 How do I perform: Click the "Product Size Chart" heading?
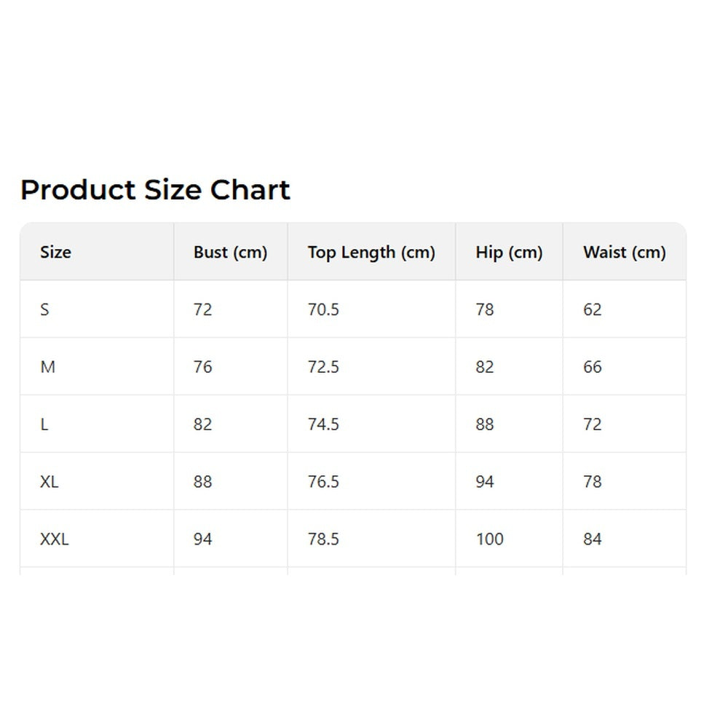(155, 190)
